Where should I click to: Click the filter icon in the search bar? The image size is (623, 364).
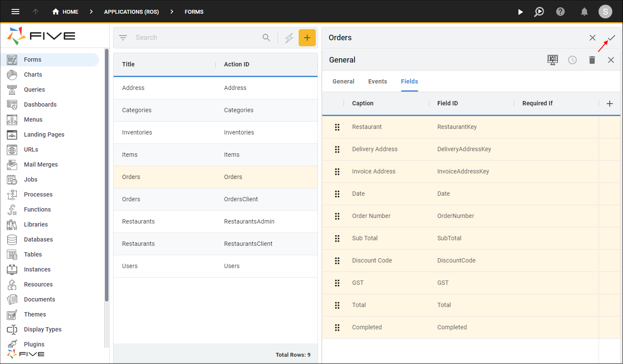click(123, 38)
